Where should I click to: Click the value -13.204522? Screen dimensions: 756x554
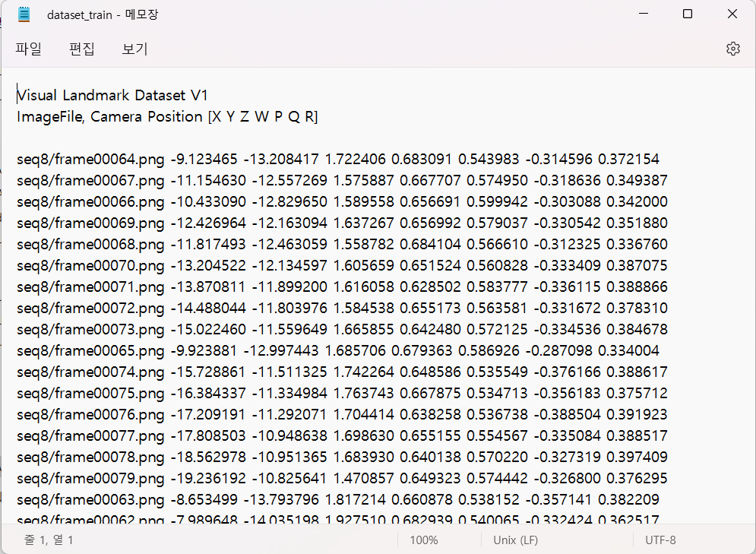tap(208, 266)
